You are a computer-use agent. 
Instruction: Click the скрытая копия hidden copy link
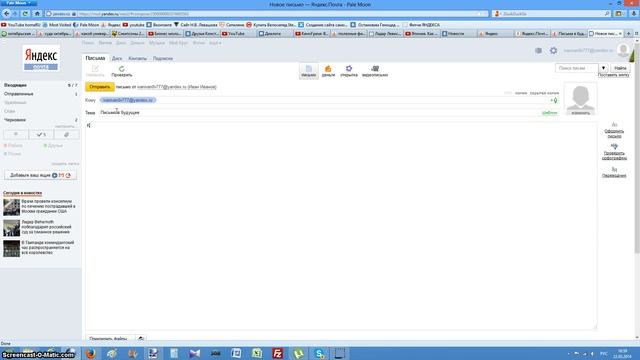(x=544, y=93)
